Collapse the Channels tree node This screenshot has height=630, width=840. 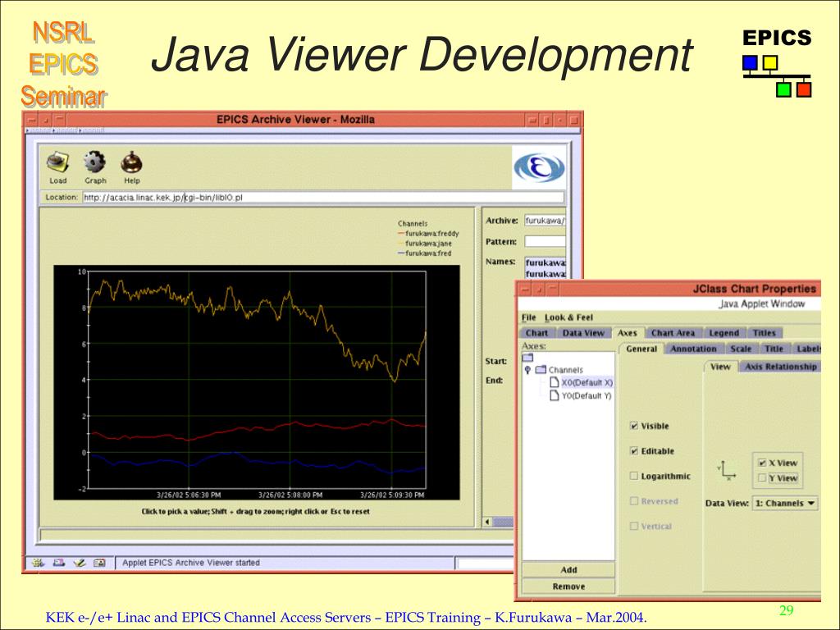[527, 370]
